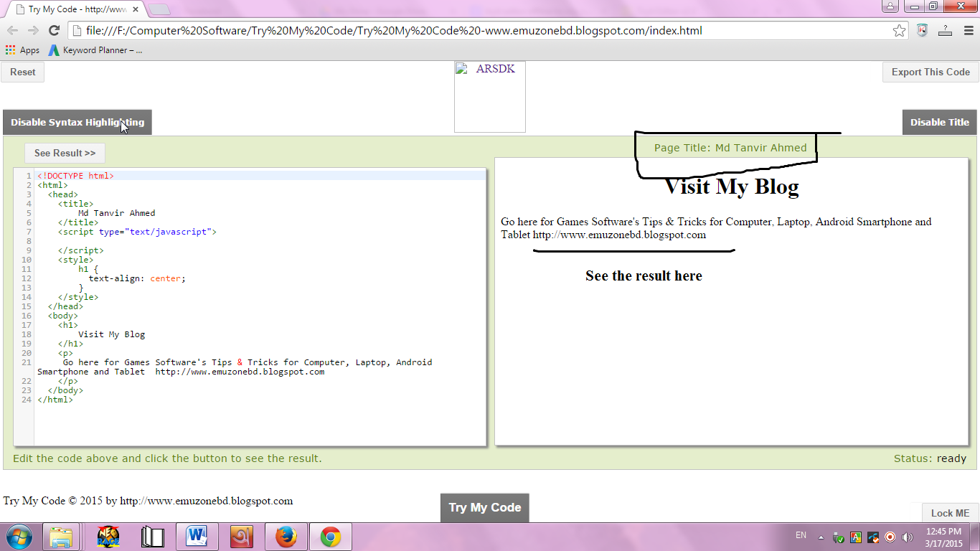Open the Keyword Planner bookmark
Image resolution: width=980 pixels, height=551 pixels.
click(95, 50)
